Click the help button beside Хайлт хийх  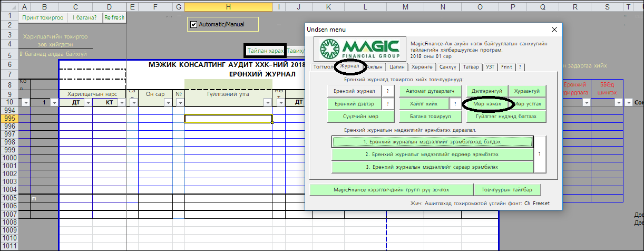(454, 104)
